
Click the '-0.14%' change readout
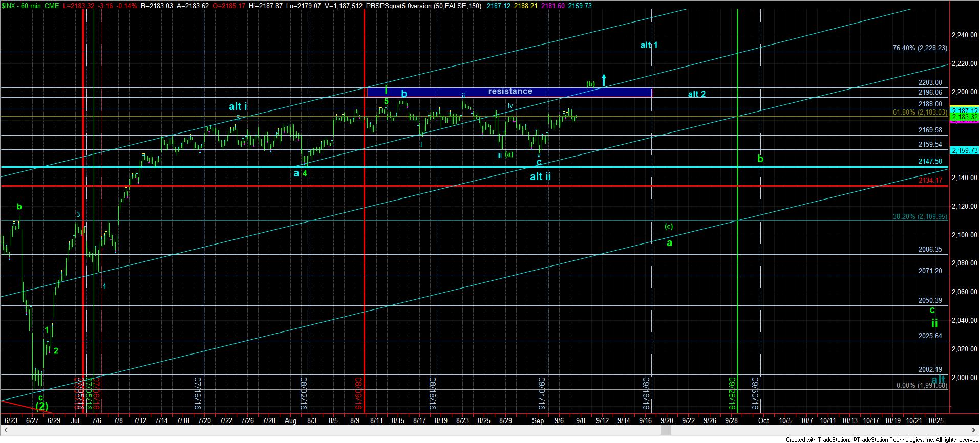coord(127,6)
